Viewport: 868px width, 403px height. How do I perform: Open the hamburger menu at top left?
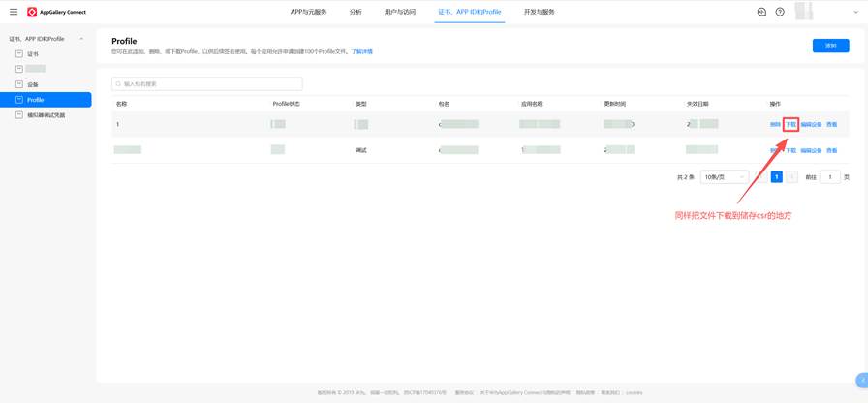click(x=14, y=12)
